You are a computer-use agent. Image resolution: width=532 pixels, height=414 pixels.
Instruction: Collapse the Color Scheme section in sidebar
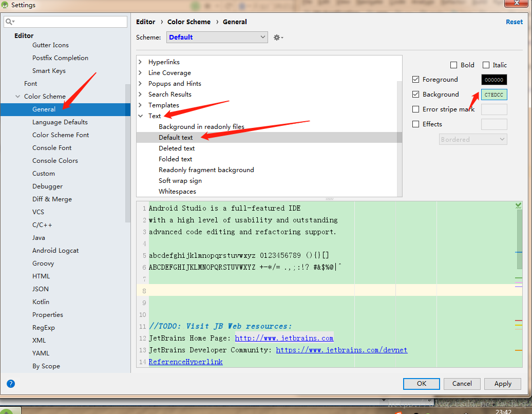click(17, 97)
